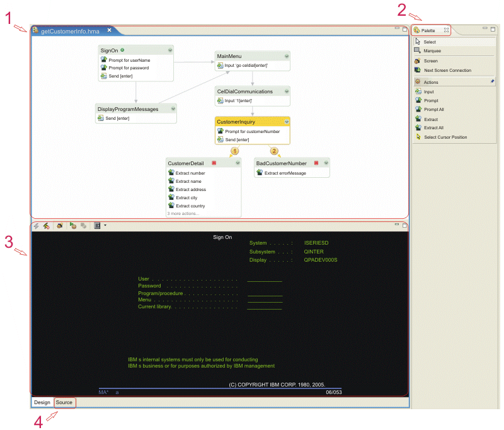Select the getCustomerInfo.hma editor tab
504x430 pixels.
pos(69,30)
